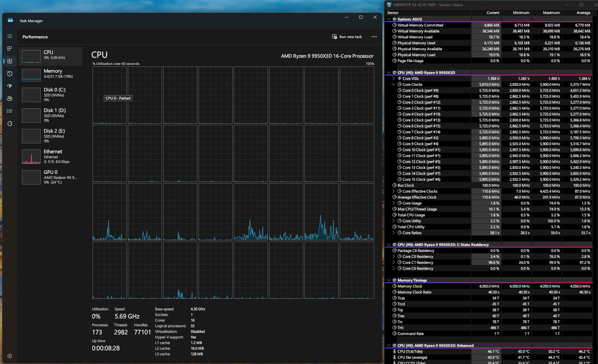Expand the Core Effective Clocks row

pyautogui.click(x=393, y=191)
